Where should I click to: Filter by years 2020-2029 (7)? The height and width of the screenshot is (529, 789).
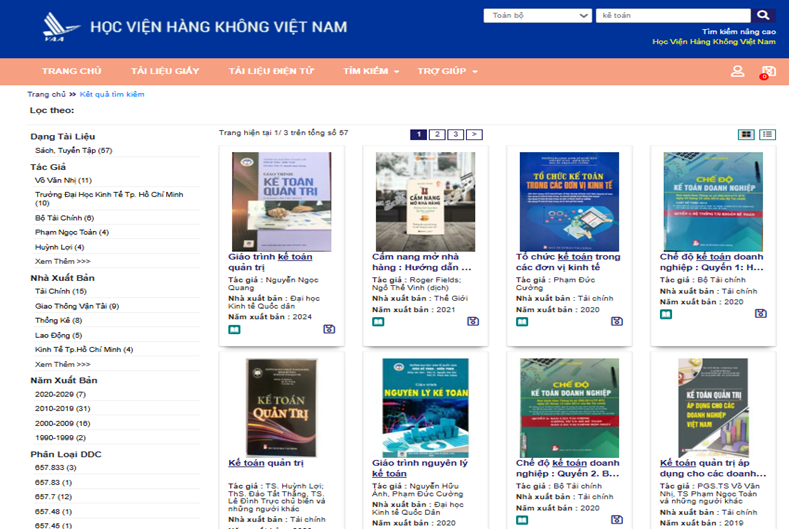tap(60, 394)
